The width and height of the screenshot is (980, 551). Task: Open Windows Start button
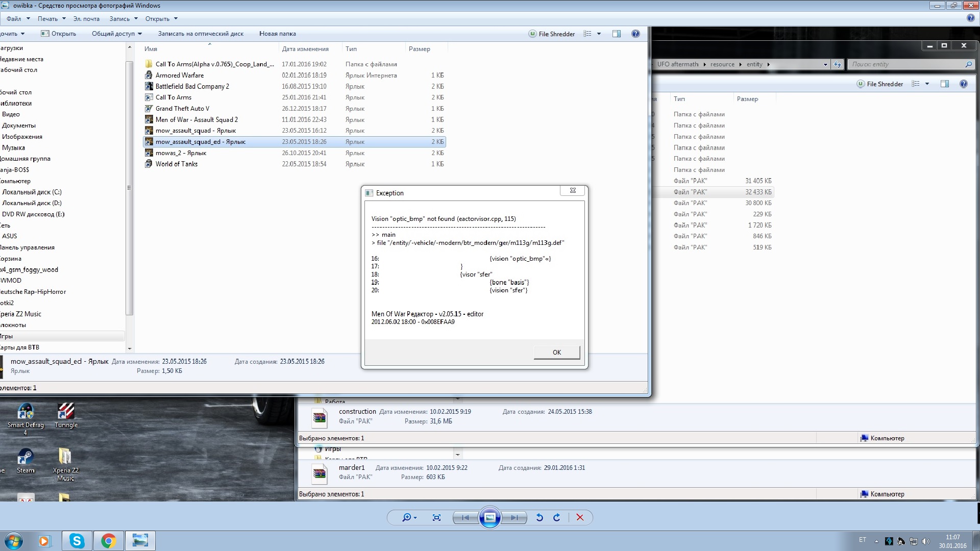click(x=14, y=541)
